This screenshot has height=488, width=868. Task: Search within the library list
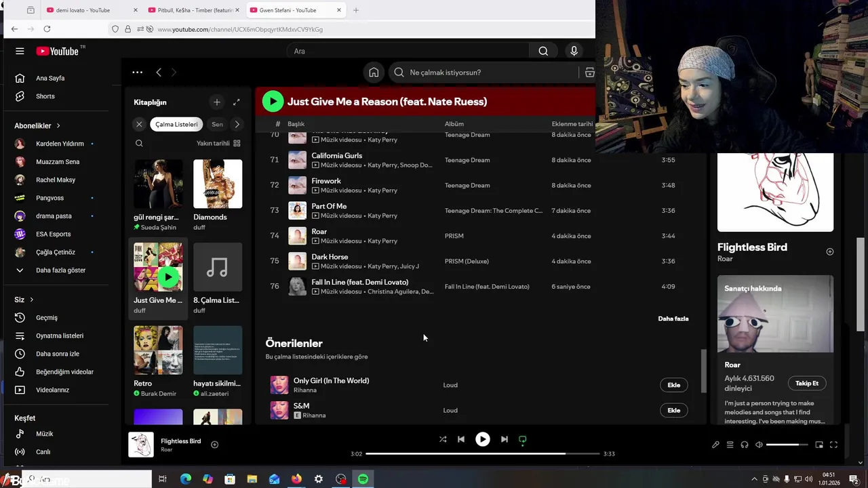pos(139,143)
